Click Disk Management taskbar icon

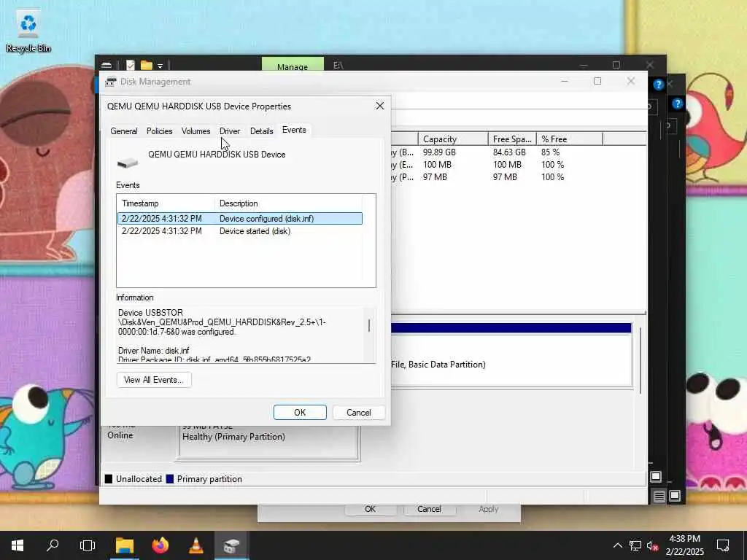click(231, 545)
